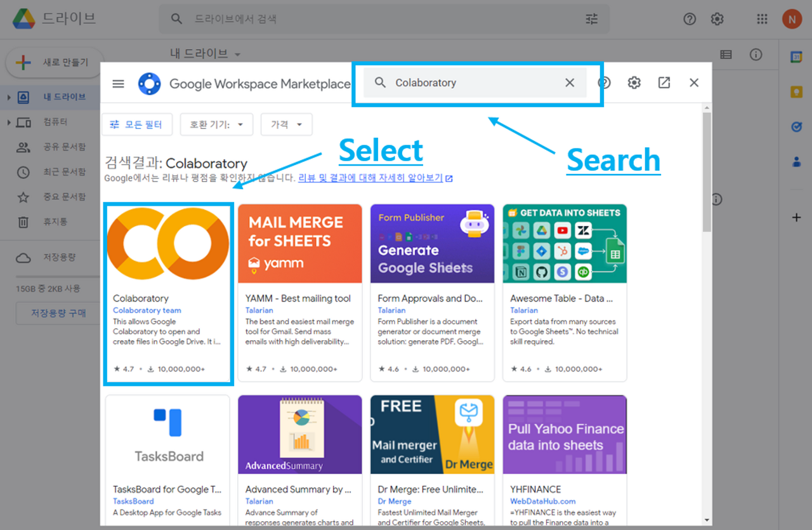This screenshot has height=530, width=812.
Task: Open Drive search options filter icon
Action: (591, 19)
